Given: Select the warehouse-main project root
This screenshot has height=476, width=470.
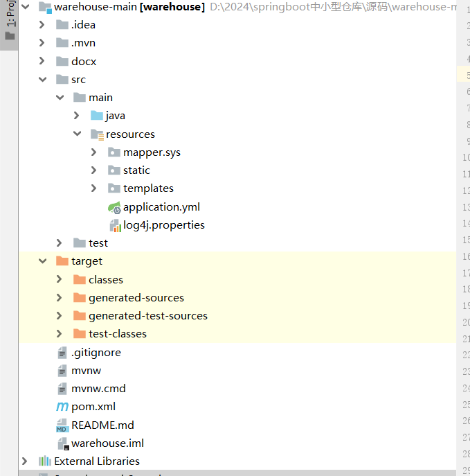Looking at the screenshot, I should 128,7.
